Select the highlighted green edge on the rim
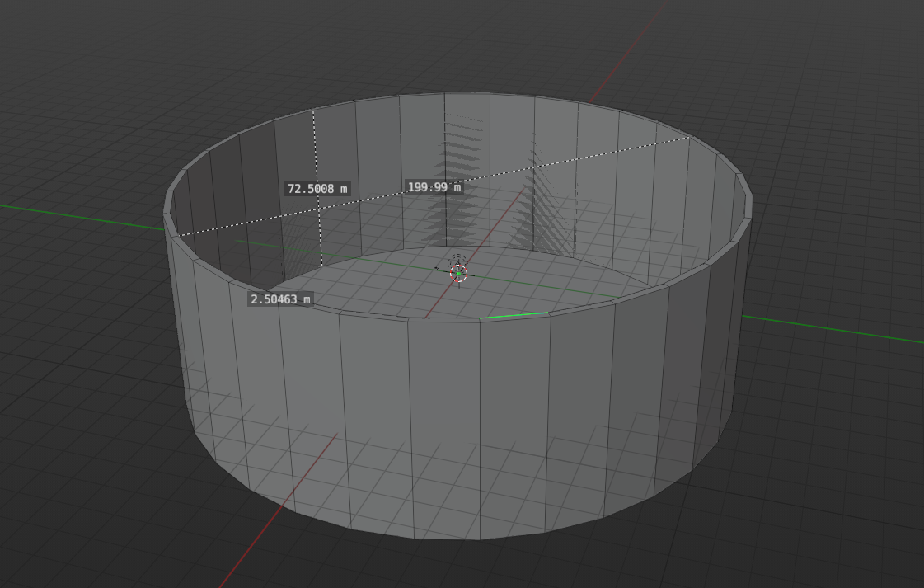 (x=514, y=316)
